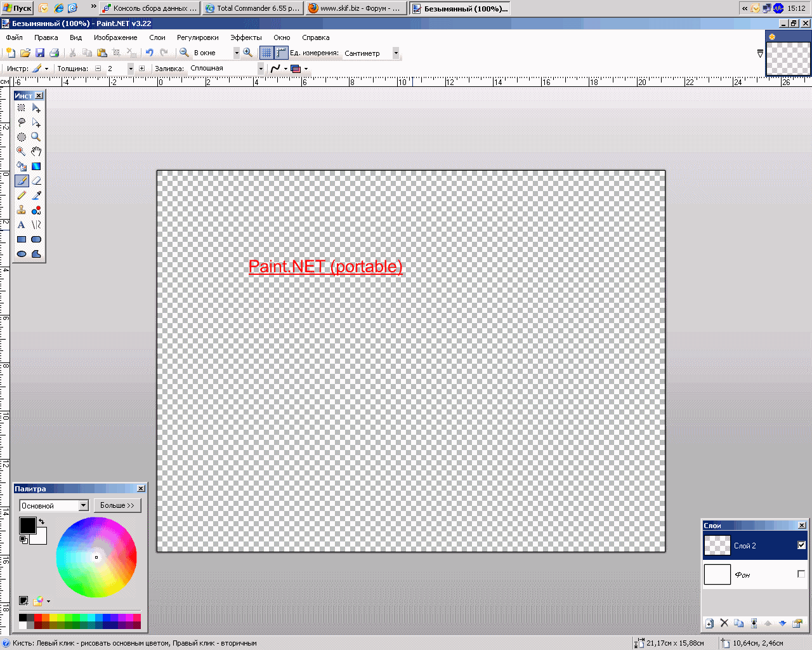Open layer properties in Слои panel
The width and height of the screenshot is (812, 650).
click(x=797, y=623)
